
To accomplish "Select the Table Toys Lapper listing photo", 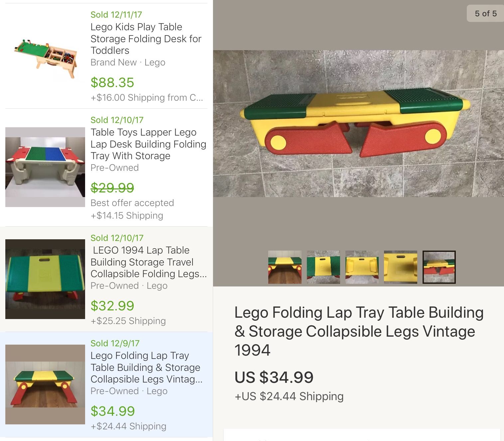I will 45,167.
